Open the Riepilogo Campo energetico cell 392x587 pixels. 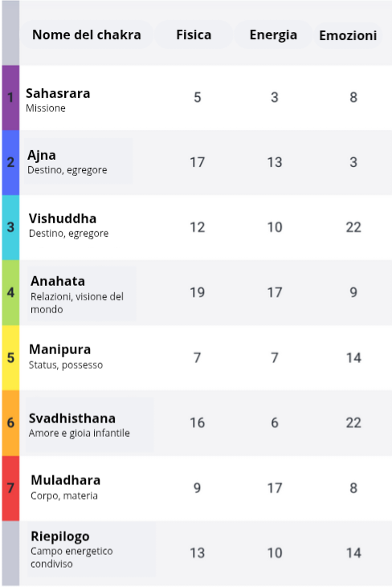click(x=92, y=549)
